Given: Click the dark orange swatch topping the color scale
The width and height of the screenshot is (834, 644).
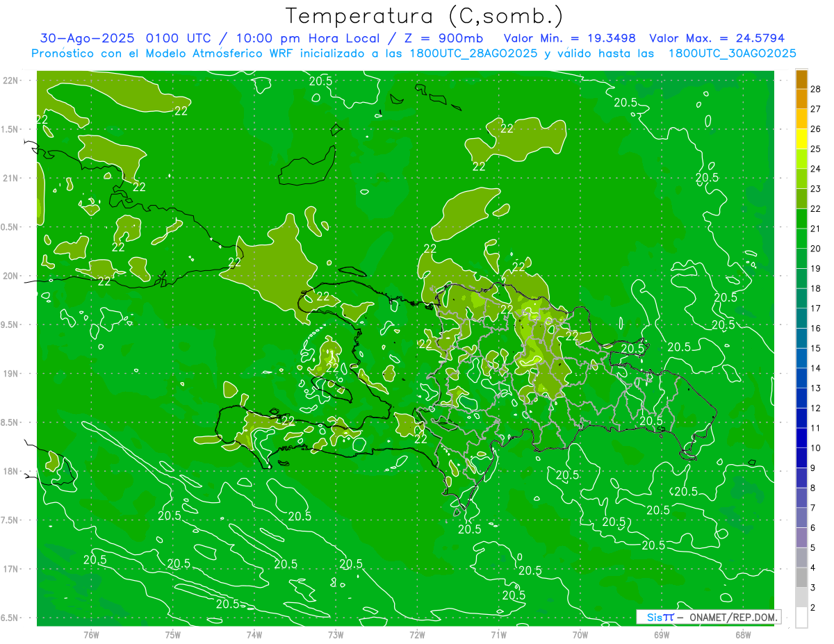Looking at the screenshot, I should point(801,79).
